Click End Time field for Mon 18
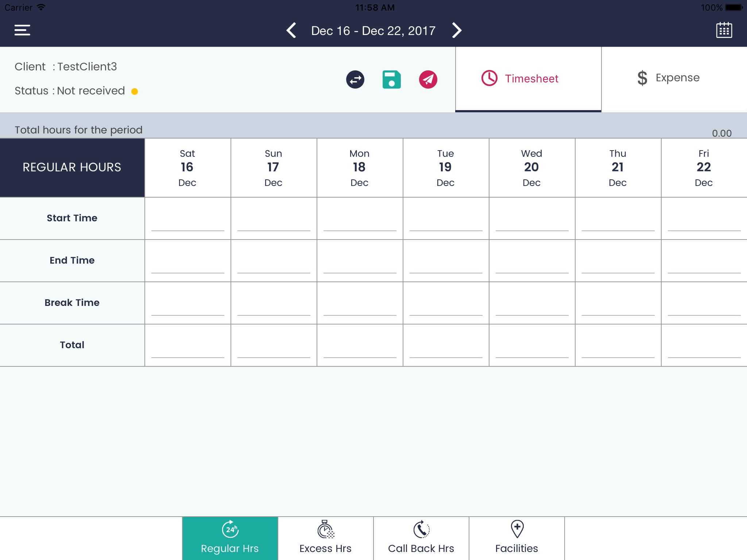747x560 pixels. tap(360, 261)
